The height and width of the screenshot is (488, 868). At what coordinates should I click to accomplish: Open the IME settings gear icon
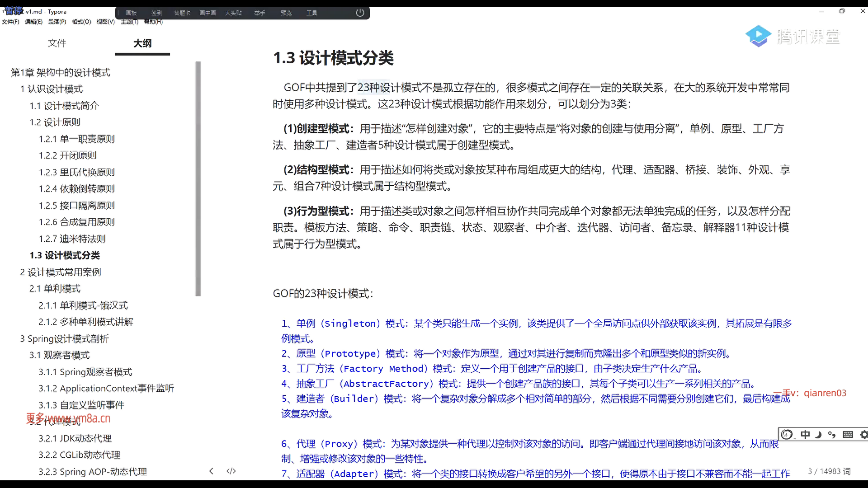(863, 434)
